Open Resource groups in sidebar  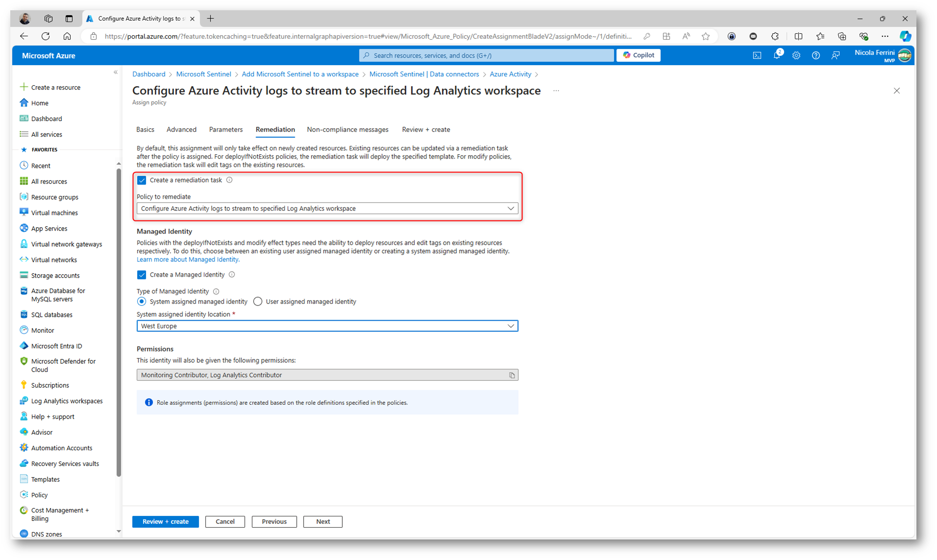[x=54, y=197]
